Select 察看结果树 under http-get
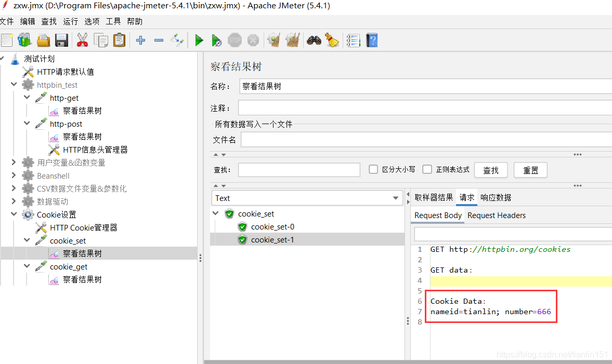Image resolution: width=612 pixels, height=364 pixels. click(x=82, y=111)
